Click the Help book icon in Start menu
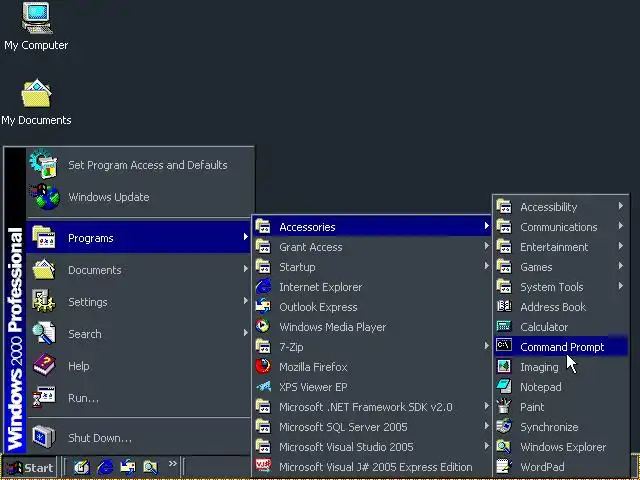The image size is (640, 480). tap(44, 366)
